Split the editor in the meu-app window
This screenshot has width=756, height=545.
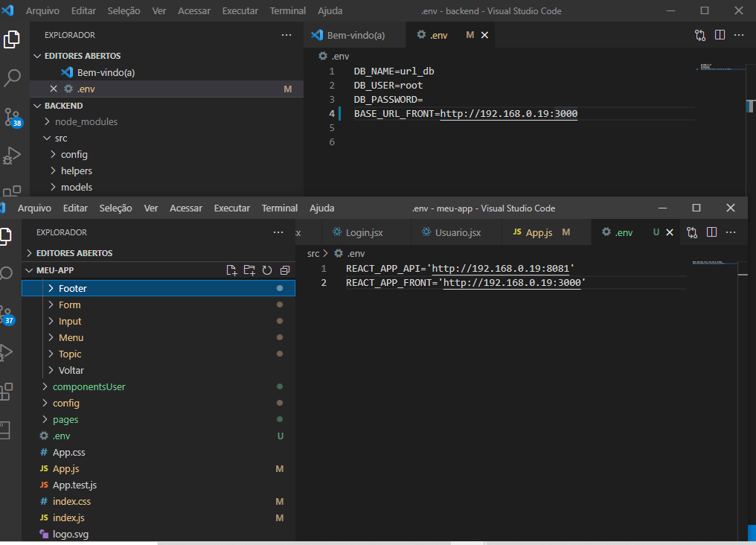click(x=711, y=232)
